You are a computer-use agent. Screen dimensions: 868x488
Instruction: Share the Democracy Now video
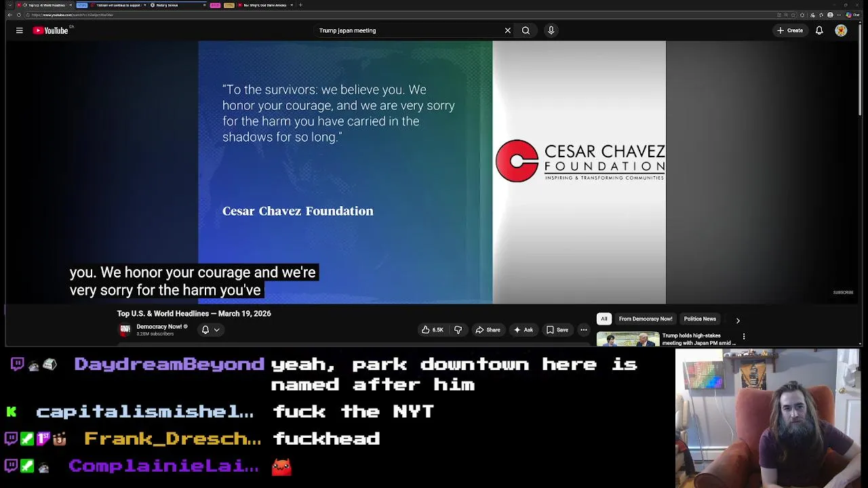[488, 330]
